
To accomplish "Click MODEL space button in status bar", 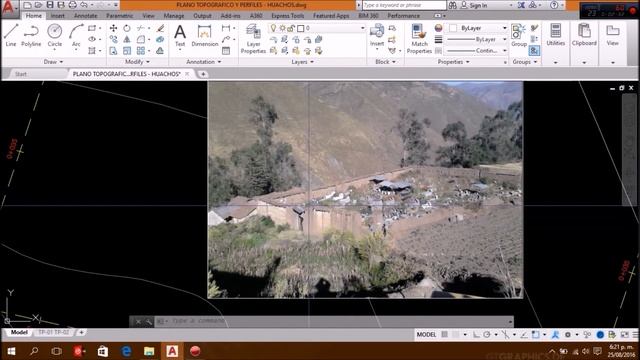I will [x=426, y=334].
